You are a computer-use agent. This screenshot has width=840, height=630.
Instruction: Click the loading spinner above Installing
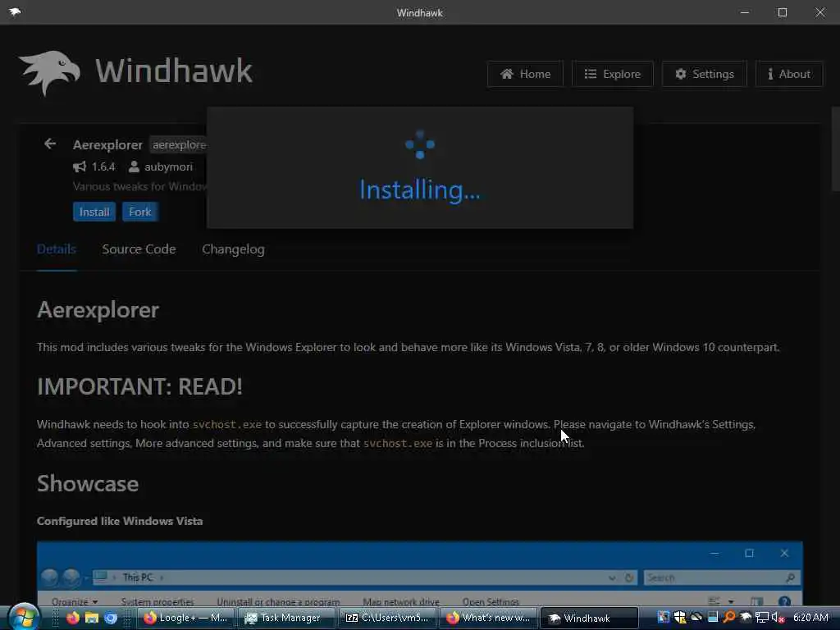click(x=420, y=144)
